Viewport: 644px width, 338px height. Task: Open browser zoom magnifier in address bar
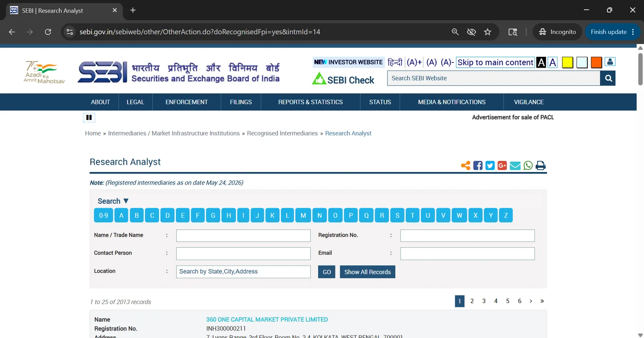(455, 32)
